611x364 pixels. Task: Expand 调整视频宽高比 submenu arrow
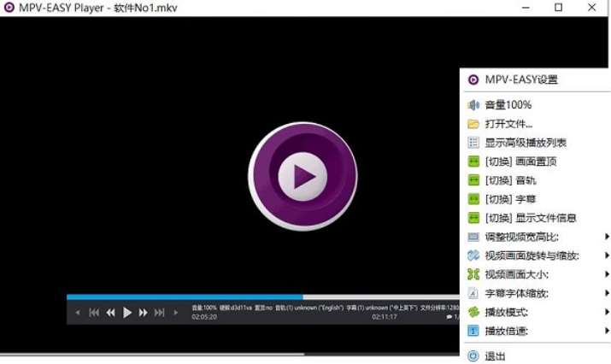pyautogui.click(x=607, y=237)
